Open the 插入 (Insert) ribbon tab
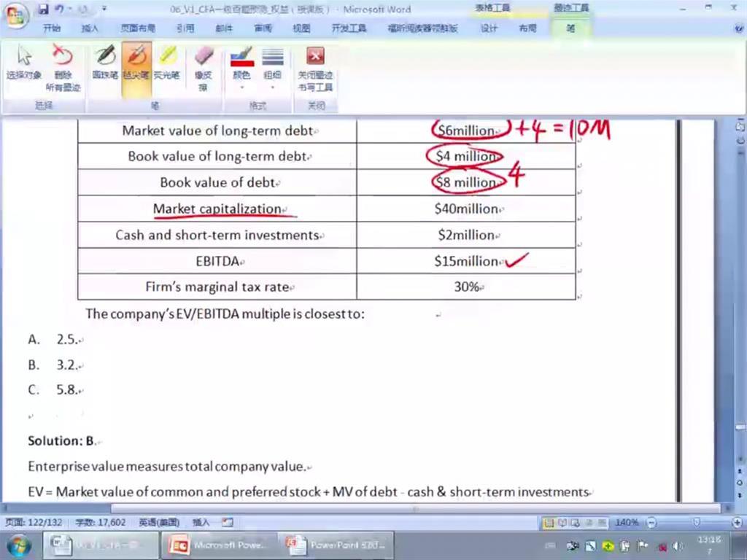The image size is (747, 560). [90, 28]
